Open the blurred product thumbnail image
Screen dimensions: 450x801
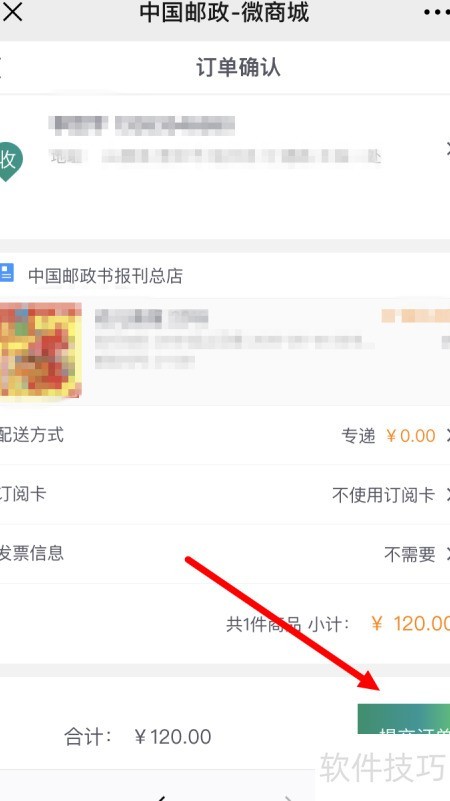tap(40, 350)
